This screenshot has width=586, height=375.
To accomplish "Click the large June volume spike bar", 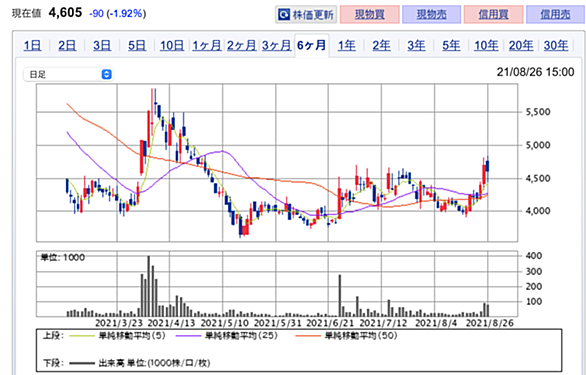I will pyautogui.click(x=340, y=296).
